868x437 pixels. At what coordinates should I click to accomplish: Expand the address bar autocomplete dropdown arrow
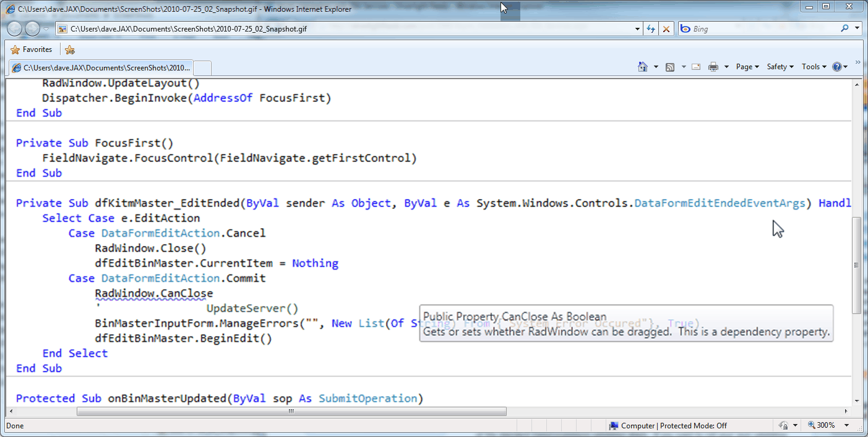click(x=638, y=28)
